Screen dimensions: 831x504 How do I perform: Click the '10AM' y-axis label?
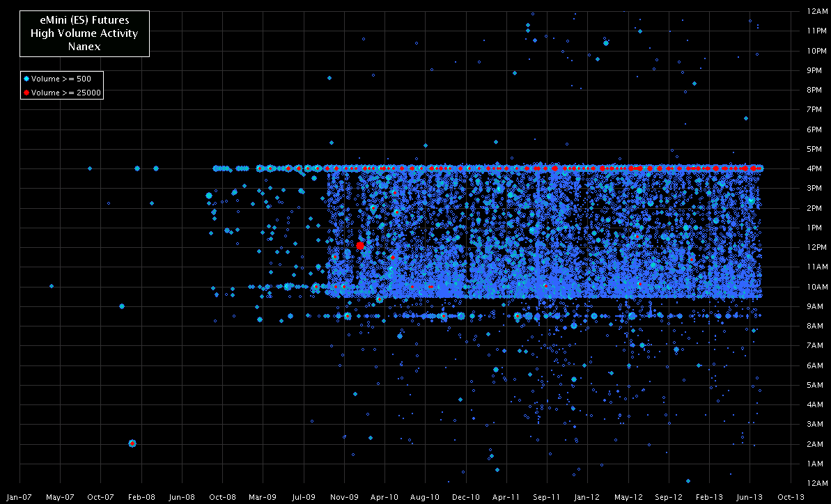click(817, 287)
